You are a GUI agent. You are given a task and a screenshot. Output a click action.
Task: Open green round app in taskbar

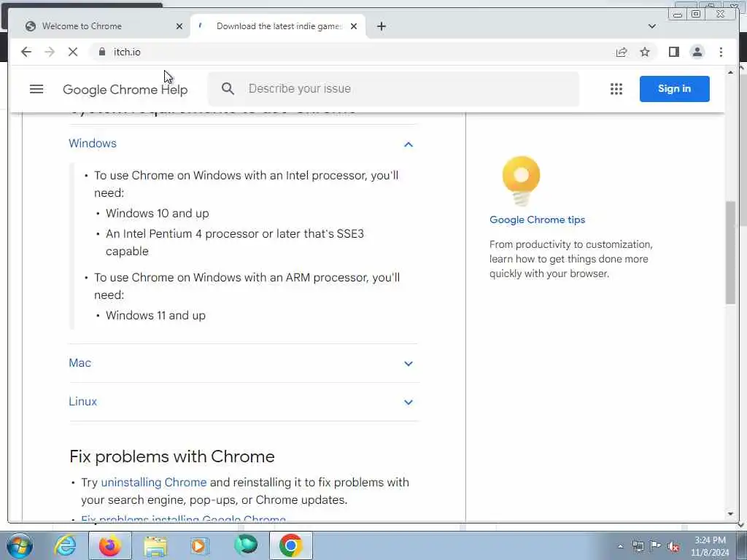(x=246, y=545)
